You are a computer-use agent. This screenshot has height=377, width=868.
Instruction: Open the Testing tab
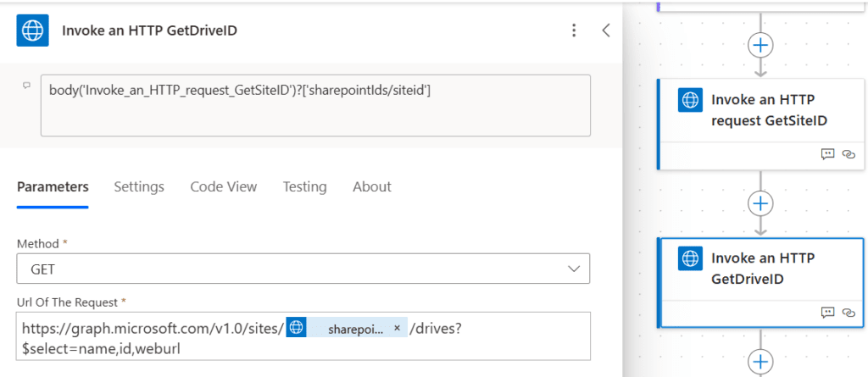click(x=304, y=186)
